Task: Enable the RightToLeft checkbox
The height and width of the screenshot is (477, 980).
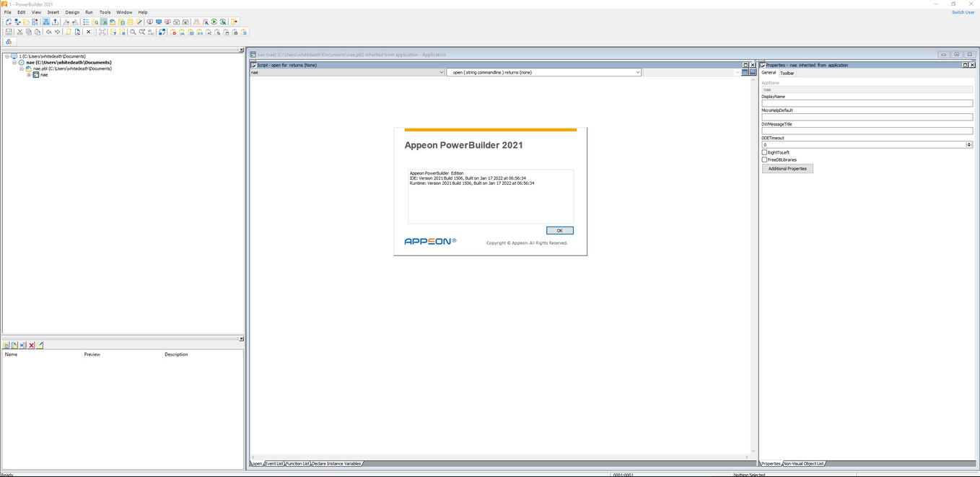Action: 764,152
